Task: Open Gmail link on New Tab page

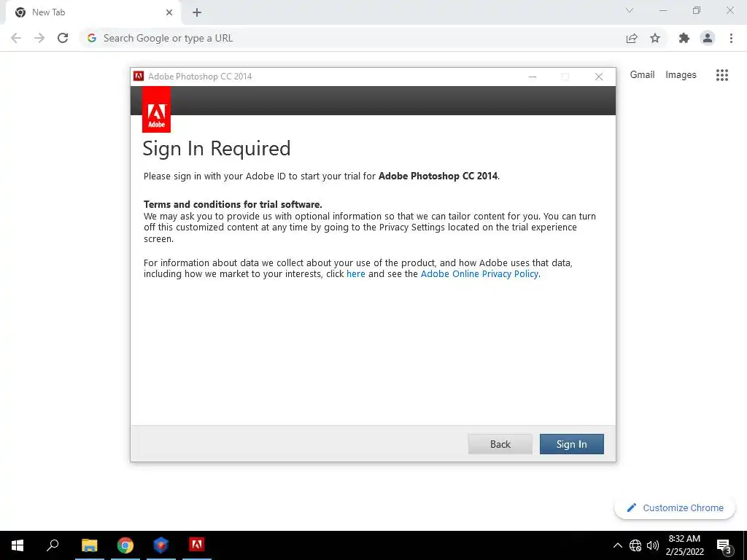Action: pos(642,75)
